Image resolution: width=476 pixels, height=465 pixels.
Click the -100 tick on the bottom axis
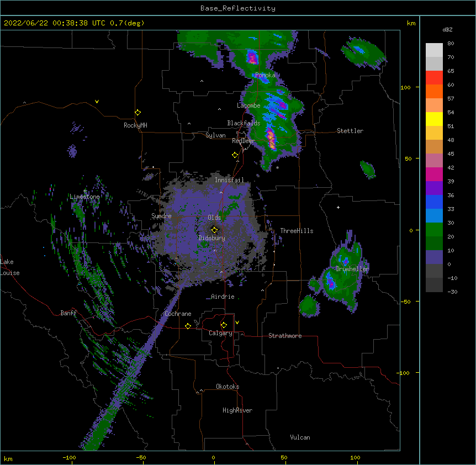tap(69, 457)
